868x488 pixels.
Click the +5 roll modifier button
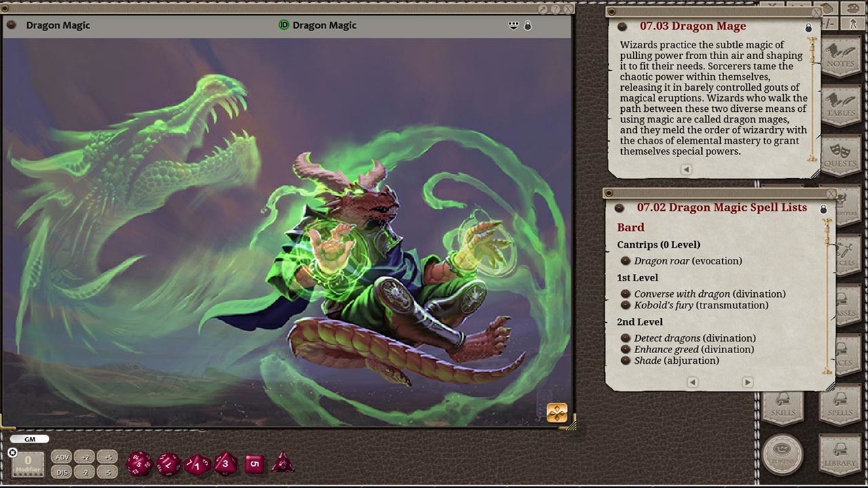coord(106,457)
